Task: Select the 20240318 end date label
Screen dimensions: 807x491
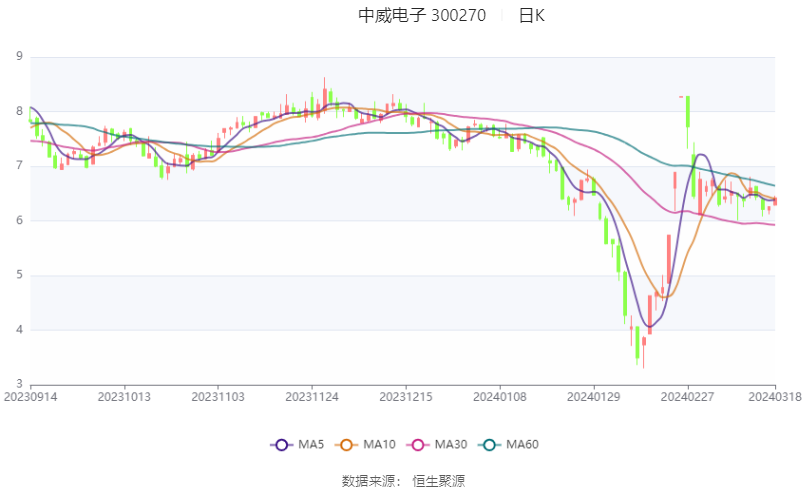Action: pos(775,397)
